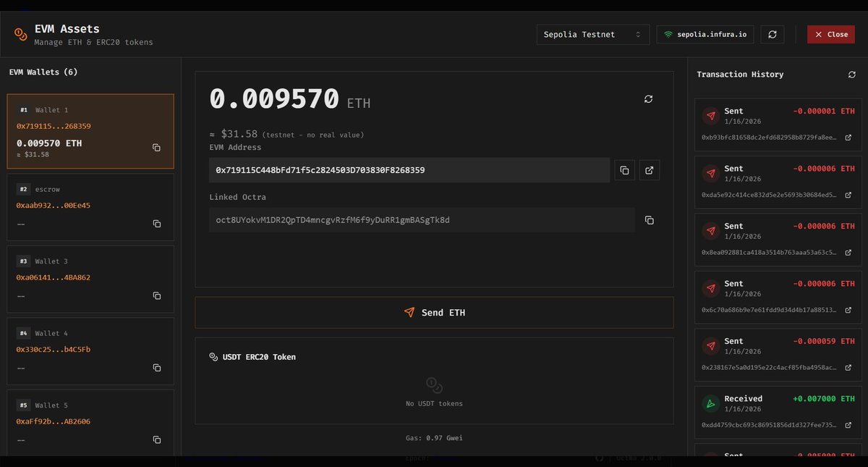
Task: Copy Wallet 3 address
Action: 156,295
